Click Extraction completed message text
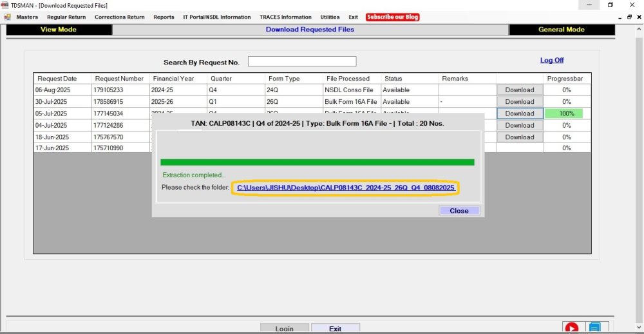 [x=194, y=175]
